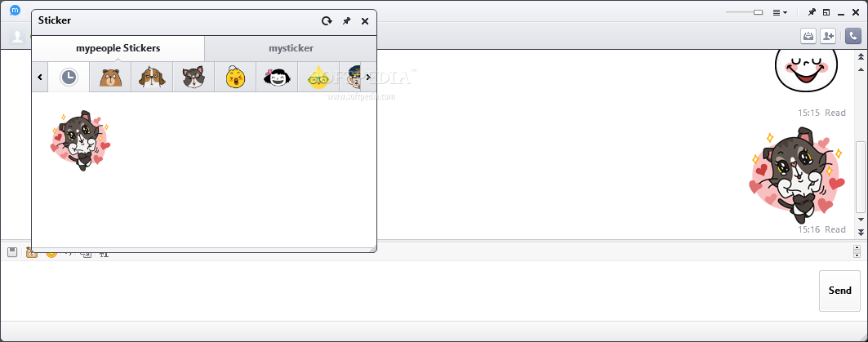Jump to bottom of chat scrollbar
The width and height of the screenshot is (868, 342).
point(861,232)
